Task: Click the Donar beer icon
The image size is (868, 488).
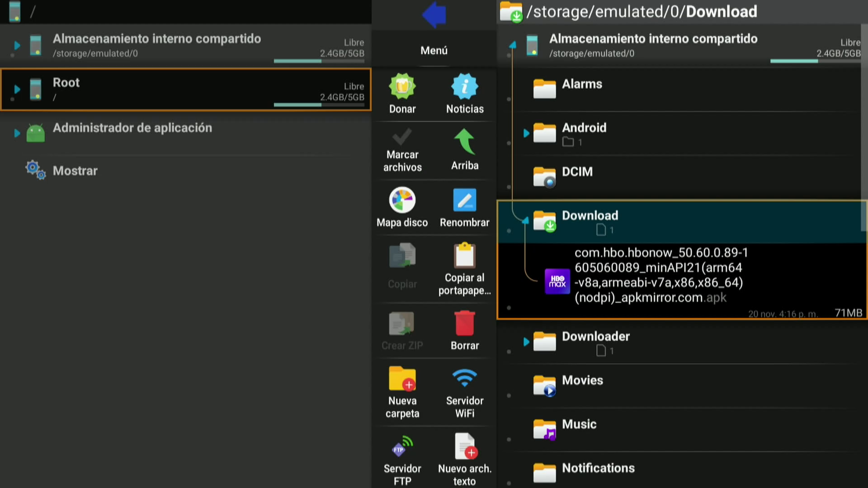Action: tap(402, 87)
